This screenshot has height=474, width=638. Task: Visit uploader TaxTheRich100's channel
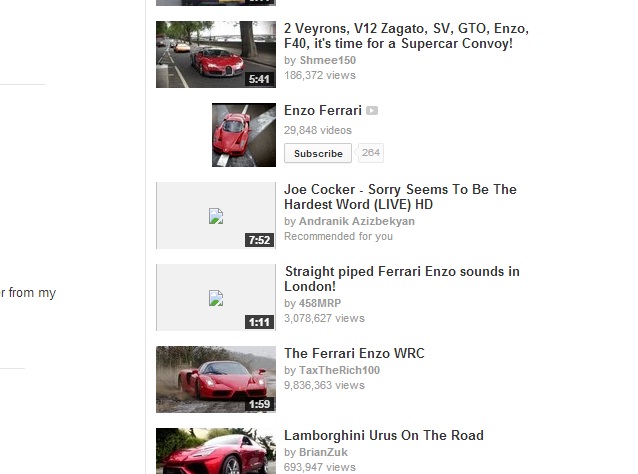(x=339, y=370)
